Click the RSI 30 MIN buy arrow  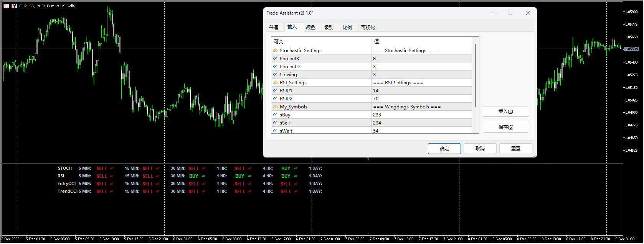pos(203,176)
